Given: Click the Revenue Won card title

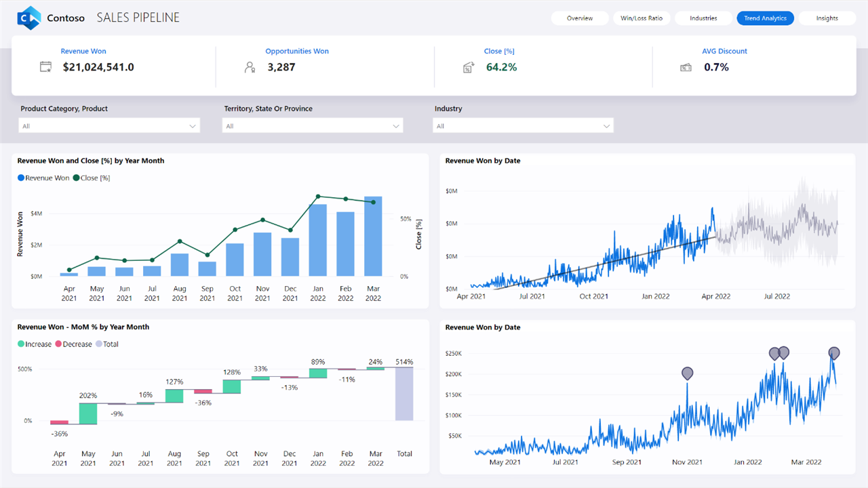Looking at the screenshot, I should [x=83, y=52].
